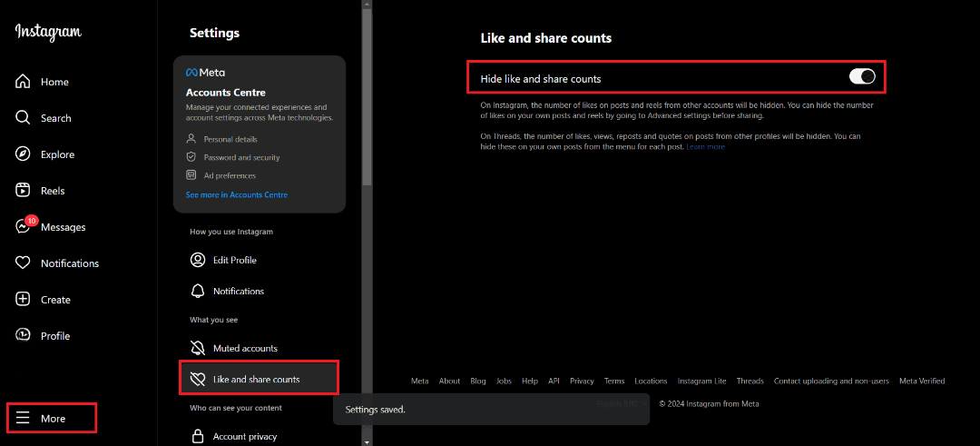Click the Meta Verified footer link
The height and width of the screenshot is (446, 980).
pyautogui.click(x=922, y=381)
